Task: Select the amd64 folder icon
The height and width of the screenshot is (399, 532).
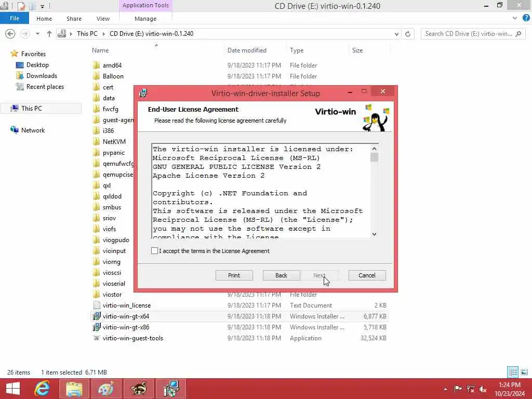Action: pyautogui.click(x=96, y=65)
